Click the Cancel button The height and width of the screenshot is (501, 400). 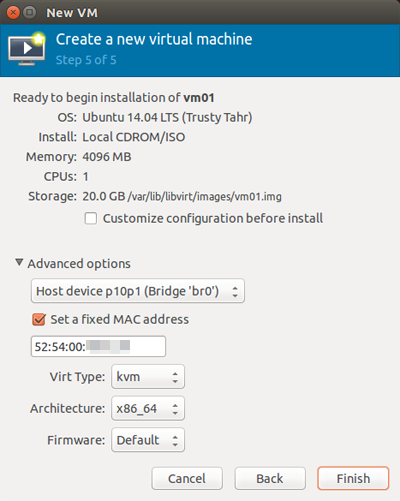pos(187,478)
